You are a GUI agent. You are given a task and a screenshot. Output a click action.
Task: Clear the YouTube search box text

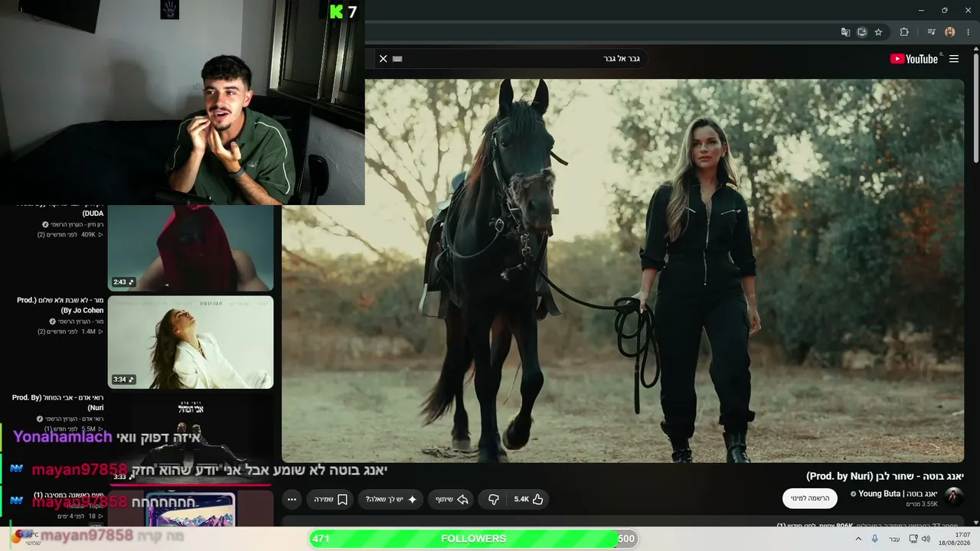(384, 59)
